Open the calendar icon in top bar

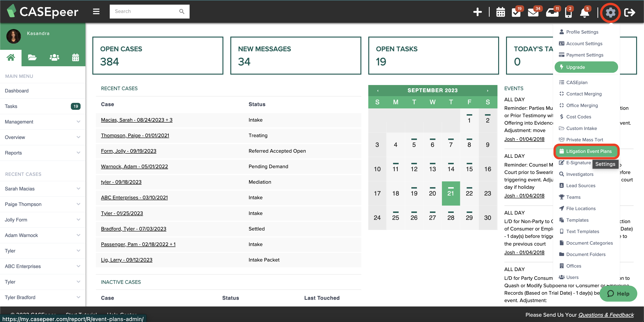pyautogui.click(x=500, y=12)
